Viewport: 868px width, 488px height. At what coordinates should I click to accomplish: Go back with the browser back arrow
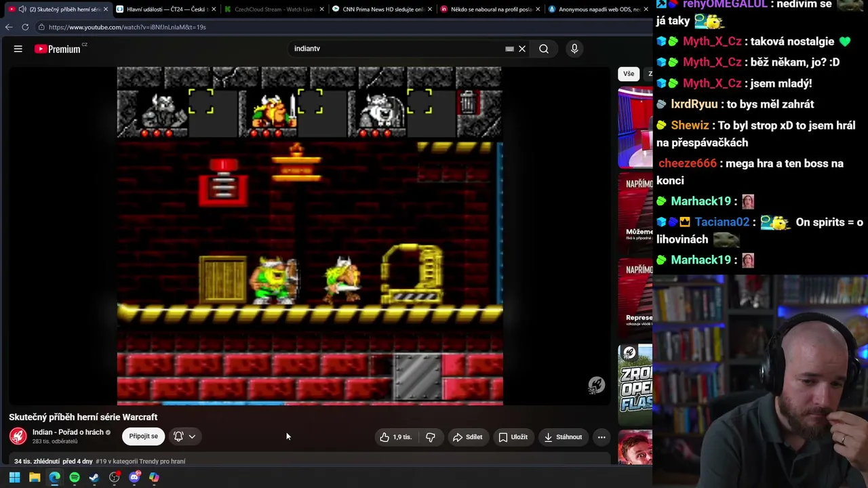[9, 27]
